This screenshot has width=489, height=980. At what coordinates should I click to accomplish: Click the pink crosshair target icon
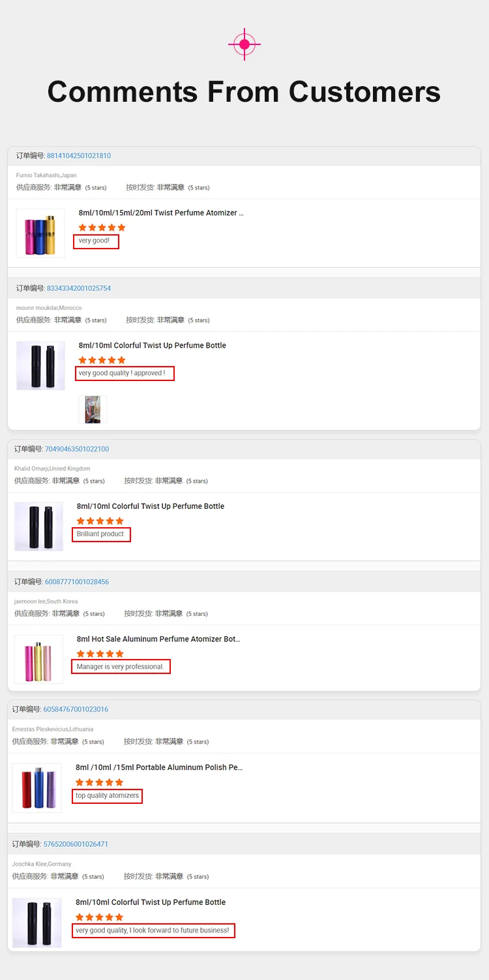pyautogui.click(x=244, y=44)
